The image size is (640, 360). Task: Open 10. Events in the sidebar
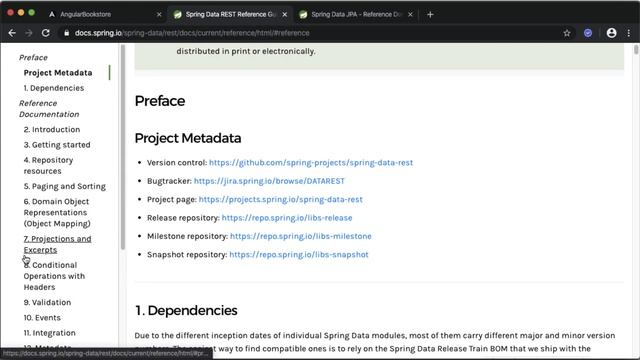[x=42, y=318]
